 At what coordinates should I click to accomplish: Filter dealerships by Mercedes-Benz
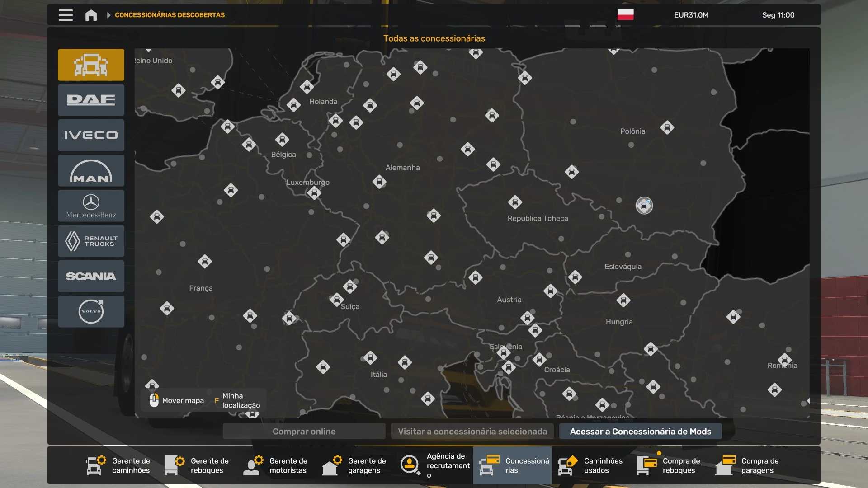(x=91, y=206)
